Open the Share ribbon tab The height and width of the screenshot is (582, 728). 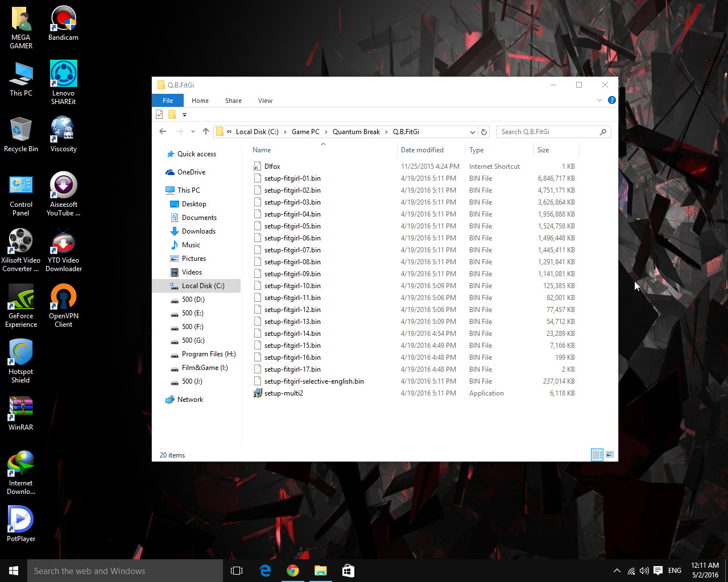233,101
